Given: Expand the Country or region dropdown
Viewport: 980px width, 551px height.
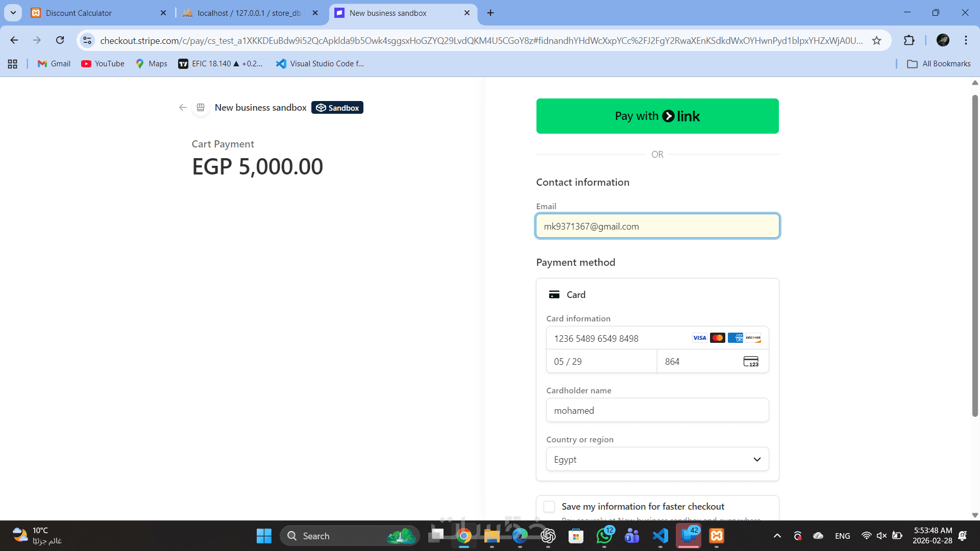Looking at the screenshot, I should click(657, 459).
